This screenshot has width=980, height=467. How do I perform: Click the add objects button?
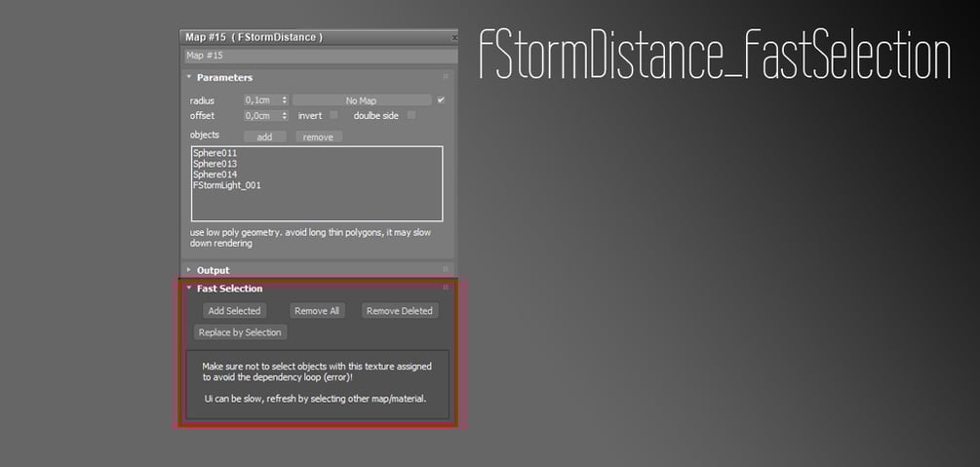pos(264,136)
